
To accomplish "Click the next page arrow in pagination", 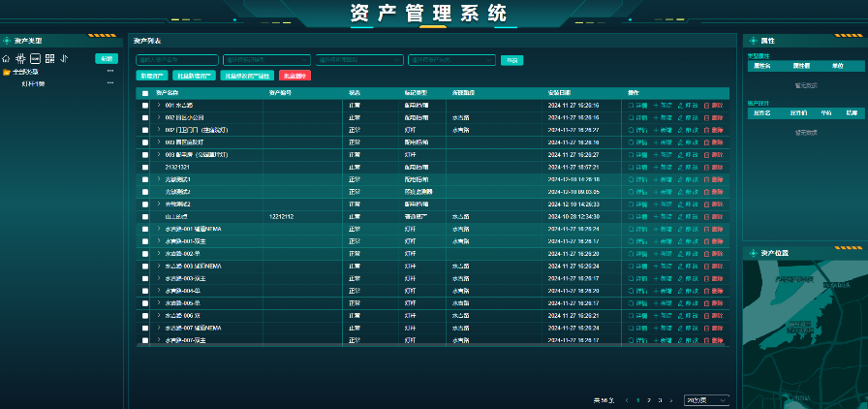I will click(x=672, y=399).
